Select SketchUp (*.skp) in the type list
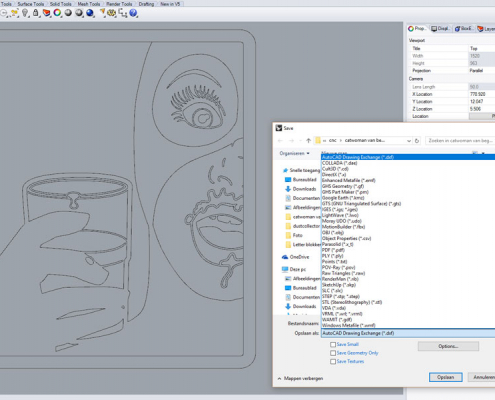The width and height of the screenshot is (495, 400). (x=408, y=285)
